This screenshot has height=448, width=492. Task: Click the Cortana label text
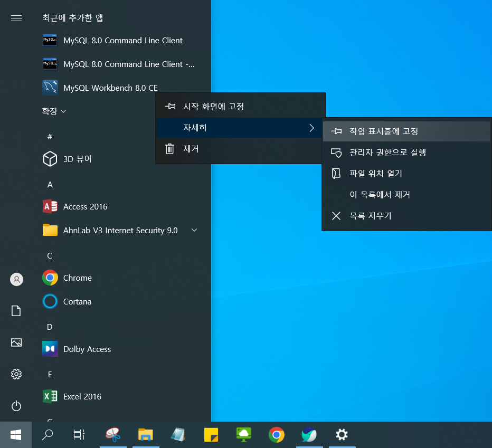(x=77, y=301)
